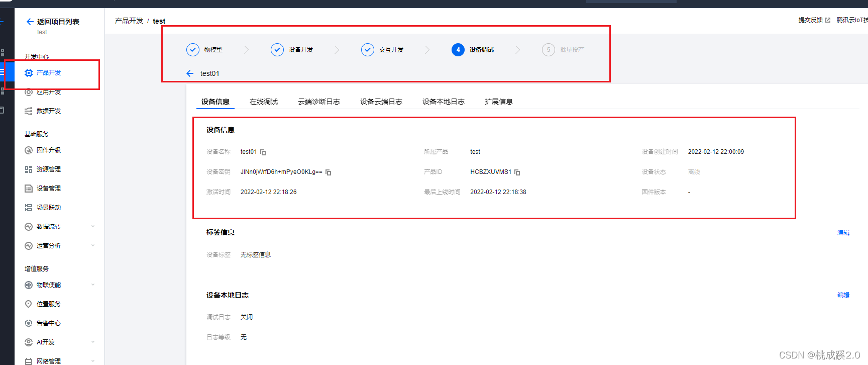
Task: Click the last online time 2022-02-12 22:18:38
Action: click(498, 192)
